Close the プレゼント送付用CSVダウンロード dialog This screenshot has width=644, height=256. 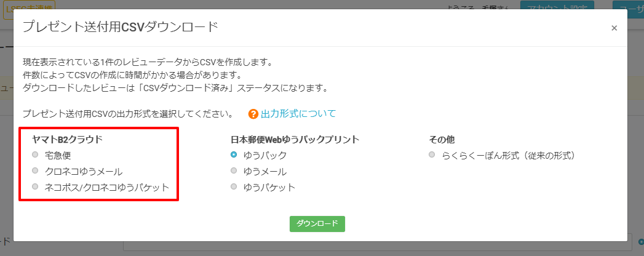pos(614,28)
